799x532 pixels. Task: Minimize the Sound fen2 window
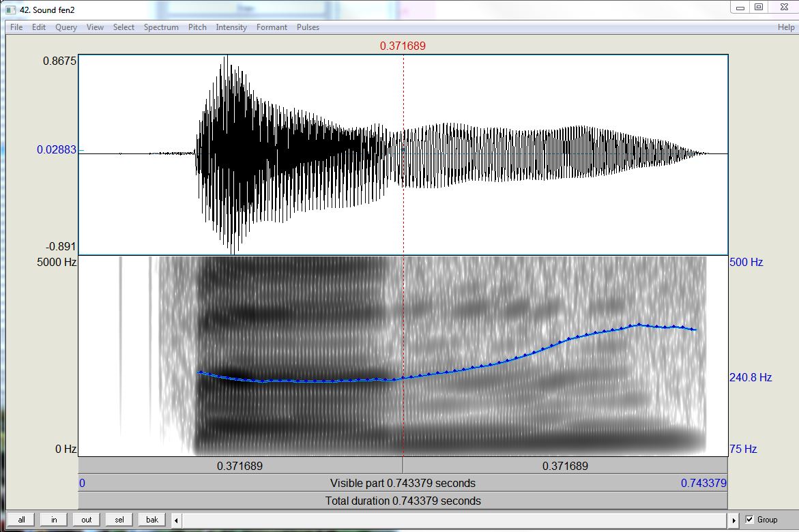coord(740,7)
